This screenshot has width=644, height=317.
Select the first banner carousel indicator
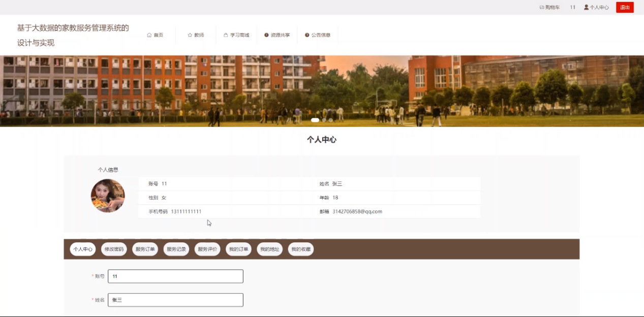point(315,120)
